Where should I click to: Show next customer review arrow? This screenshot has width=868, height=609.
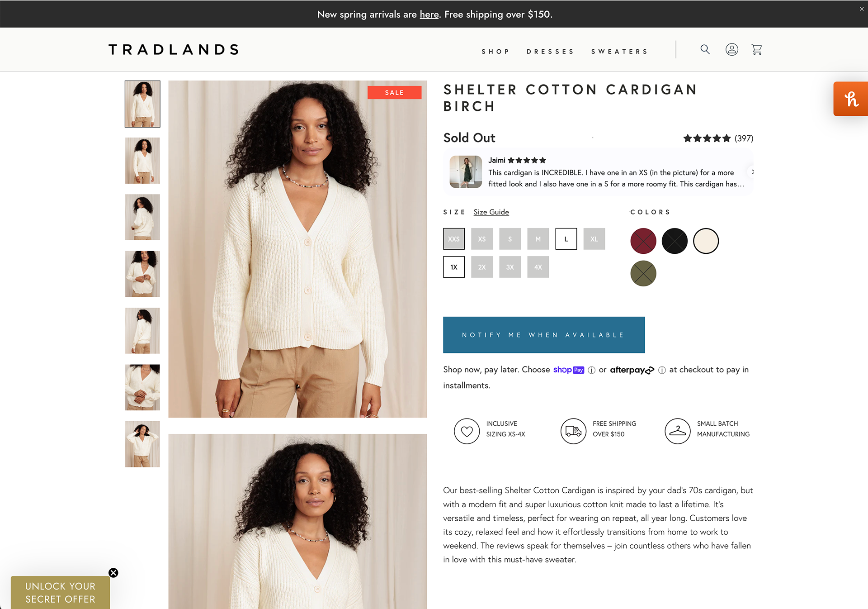[x=753, y=172]
